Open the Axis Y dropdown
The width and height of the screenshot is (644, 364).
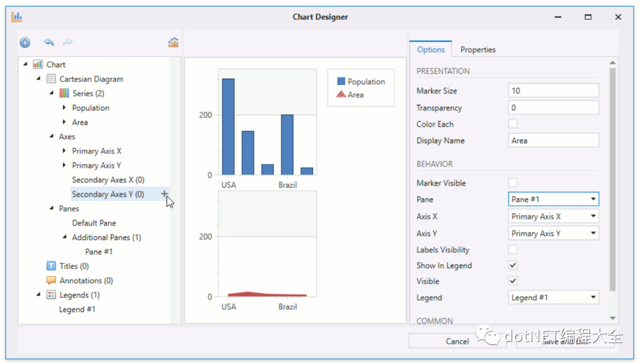point(553,233)
